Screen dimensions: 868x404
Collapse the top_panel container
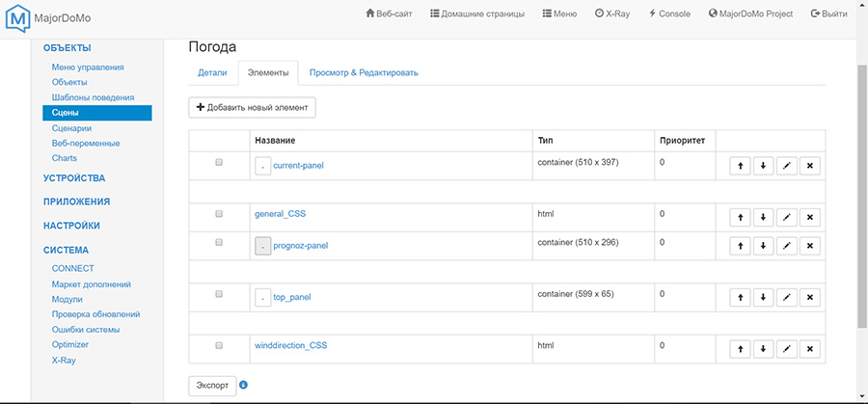coord(263,297)
